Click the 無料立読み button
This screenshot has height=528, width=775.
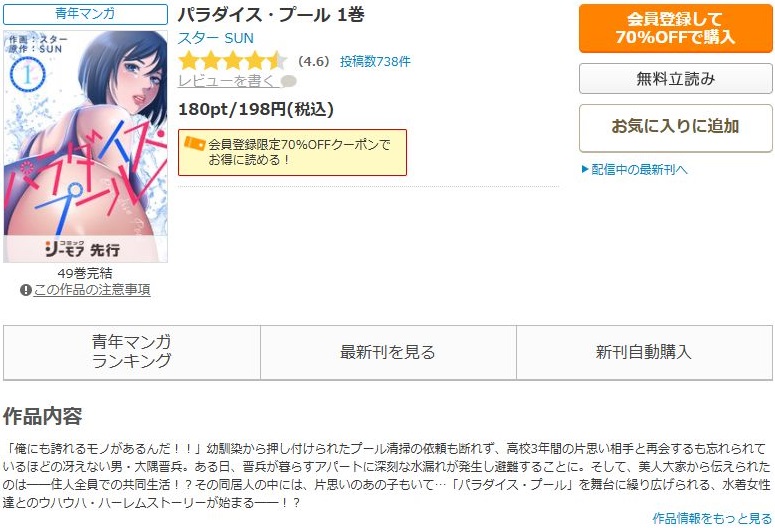pos(675,79)
